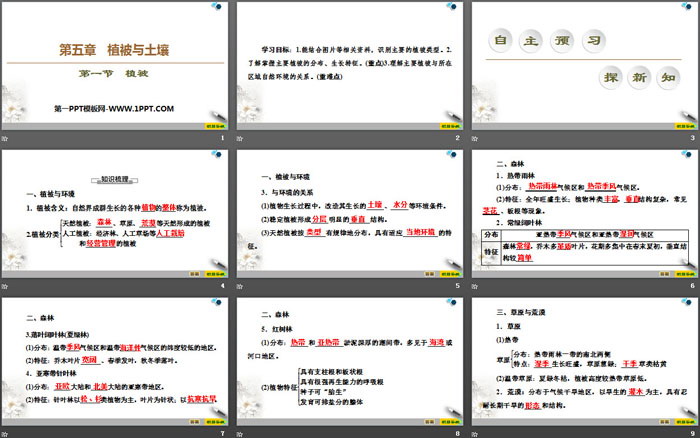
Task: Click slide number 5 label
Action: click(x=458, y=286)
